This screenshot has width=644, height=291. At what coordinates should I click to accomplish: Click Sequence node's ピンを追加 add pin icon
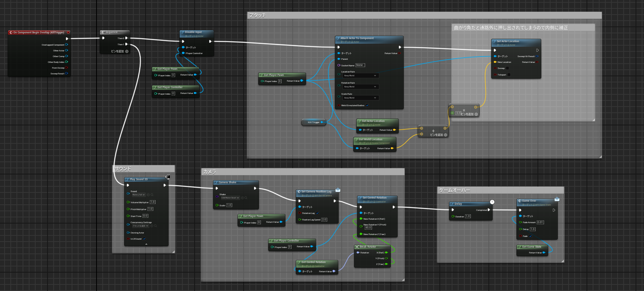click(127, 51)
